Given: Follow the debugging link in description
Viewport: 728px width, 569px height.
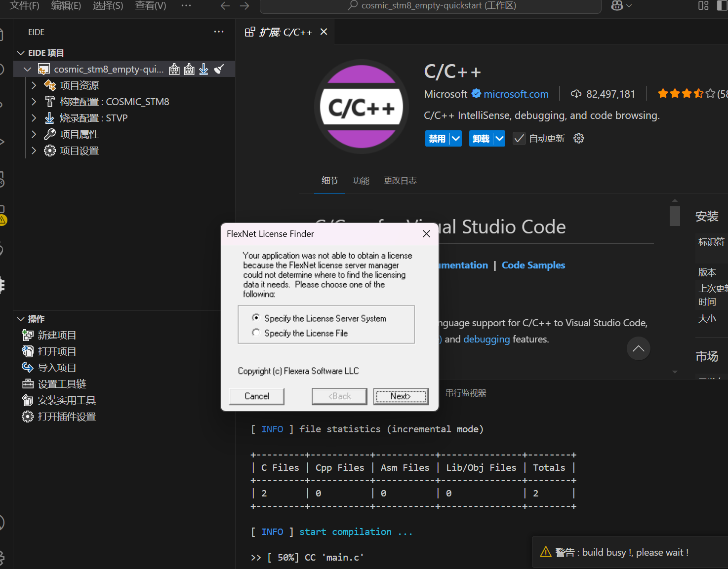Looking at the screenshot, I should click(486, 339).
